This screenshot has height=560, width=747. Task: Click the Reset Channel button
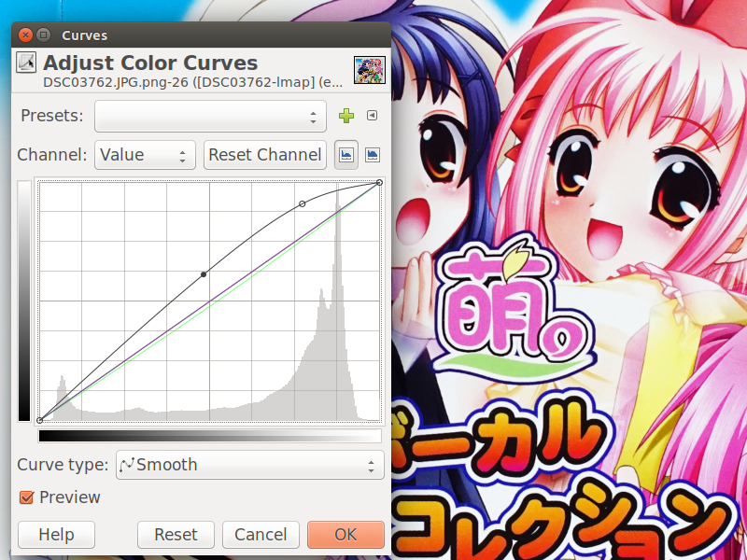265,155
